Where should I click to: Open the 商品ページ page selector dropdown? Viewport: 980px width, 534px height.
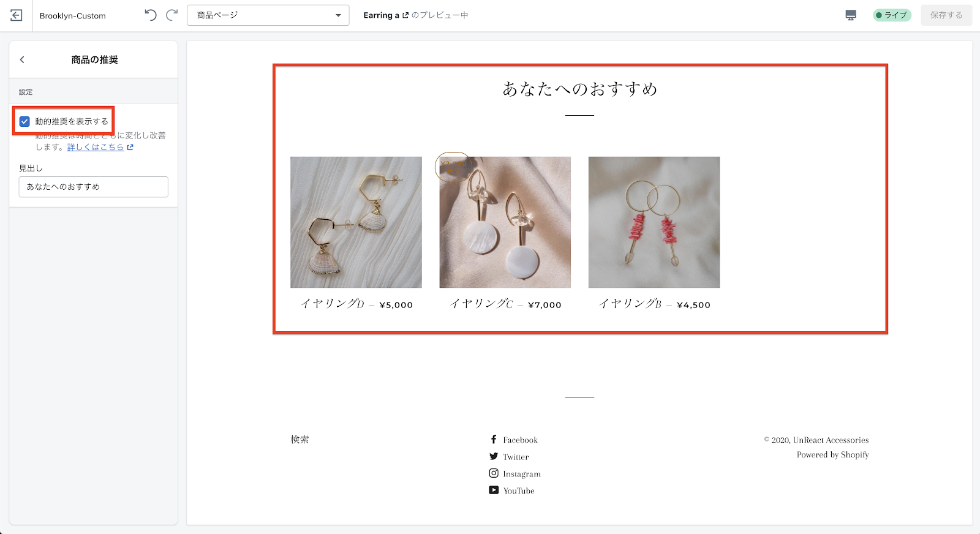[268, 15]
